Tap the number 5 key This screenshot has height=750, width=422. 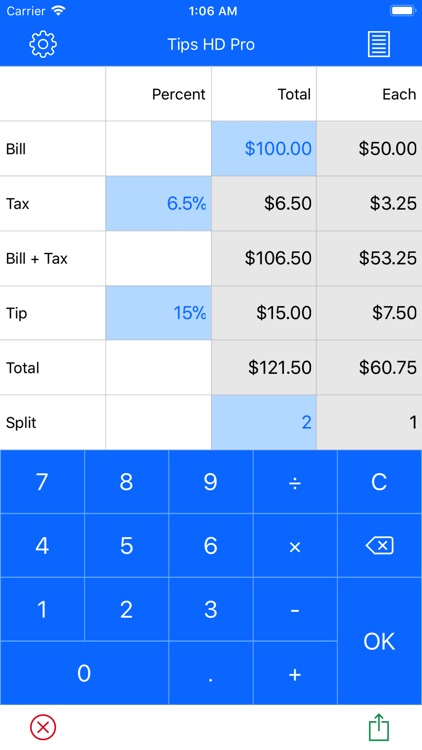[127, 546]
